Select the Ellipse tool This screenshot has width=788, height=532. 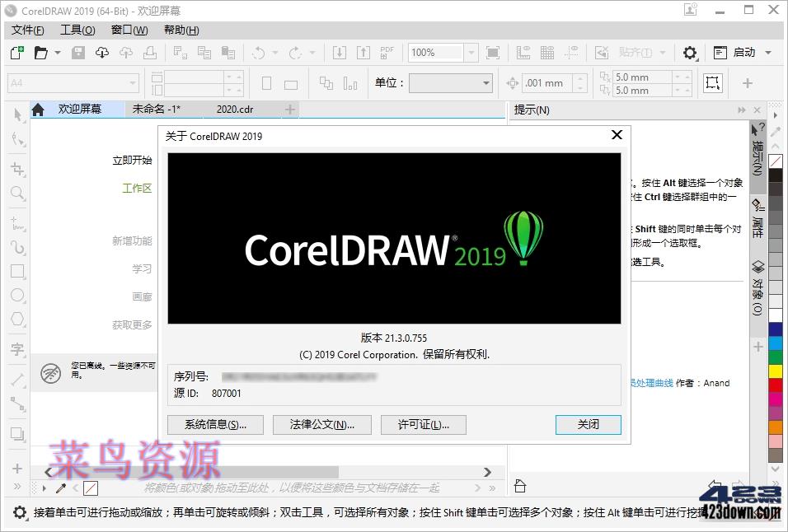tap(17, 295)
